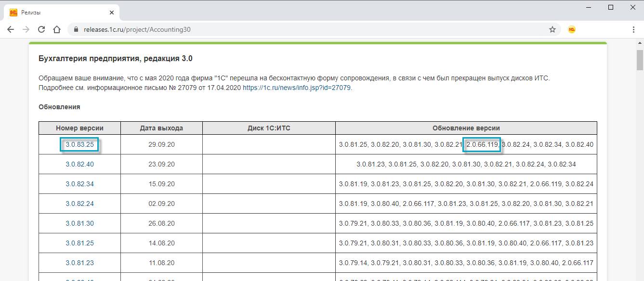Image resolution: width=644 pixels, height=281 pixels.
Task: Select the release date 15.09.20
Action: 161,184
